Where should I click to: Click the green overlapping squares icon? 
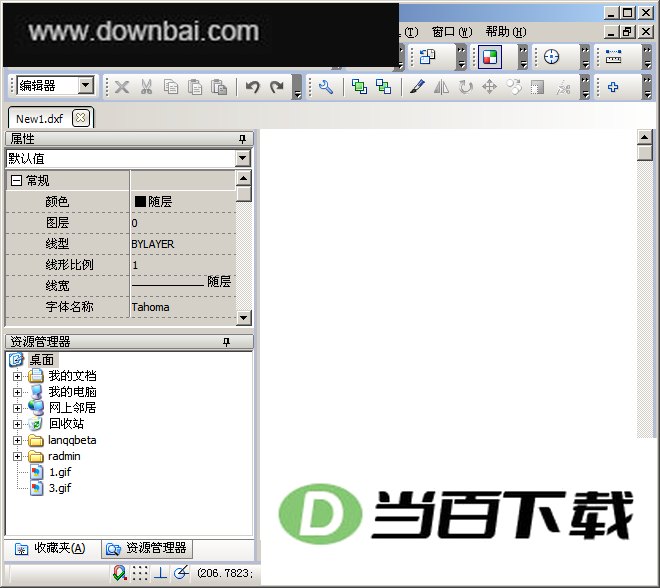[359, 87]
